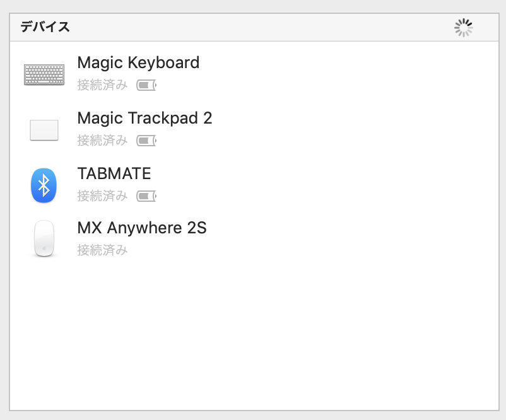Click the デバイス header label
Image resolution: width=506 pixels, height=420 pixels.
[x=45, y=27]
